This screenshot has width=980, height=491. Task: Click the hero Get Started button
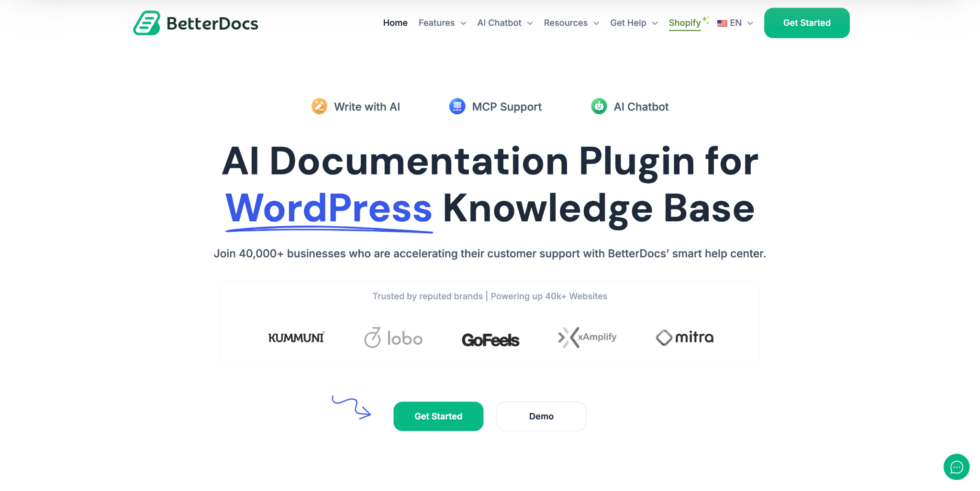click(x=438, y=416)
